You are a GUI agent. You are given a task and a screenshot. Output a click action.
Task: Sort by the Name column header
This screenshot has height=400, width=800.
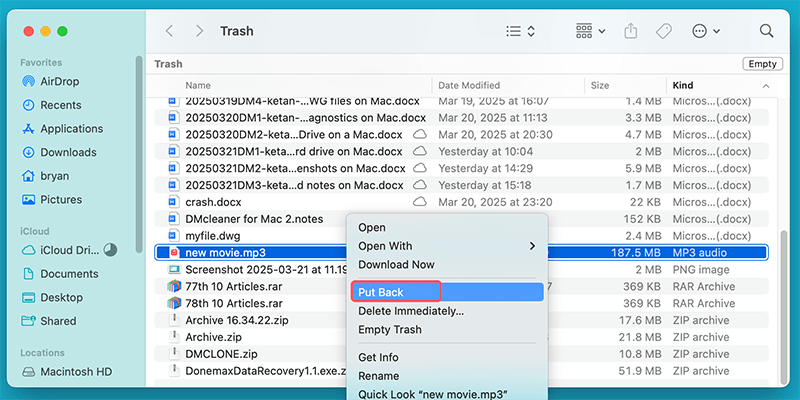[x=198, y=85]
